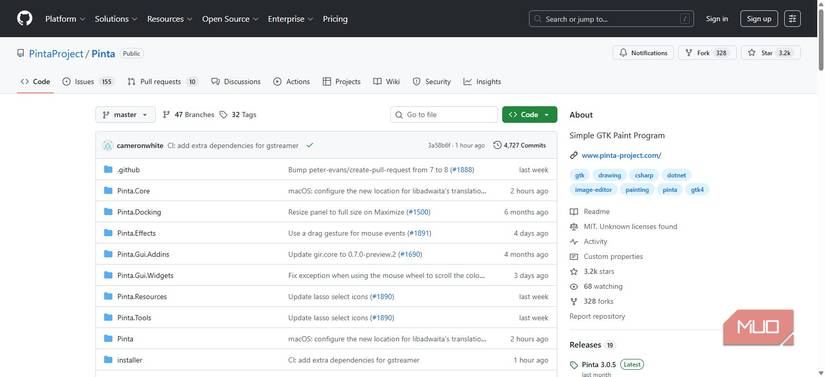This screenshot has width=825, height=377.
Task: Click the Custom properties icon
Action: click(574, 257)
